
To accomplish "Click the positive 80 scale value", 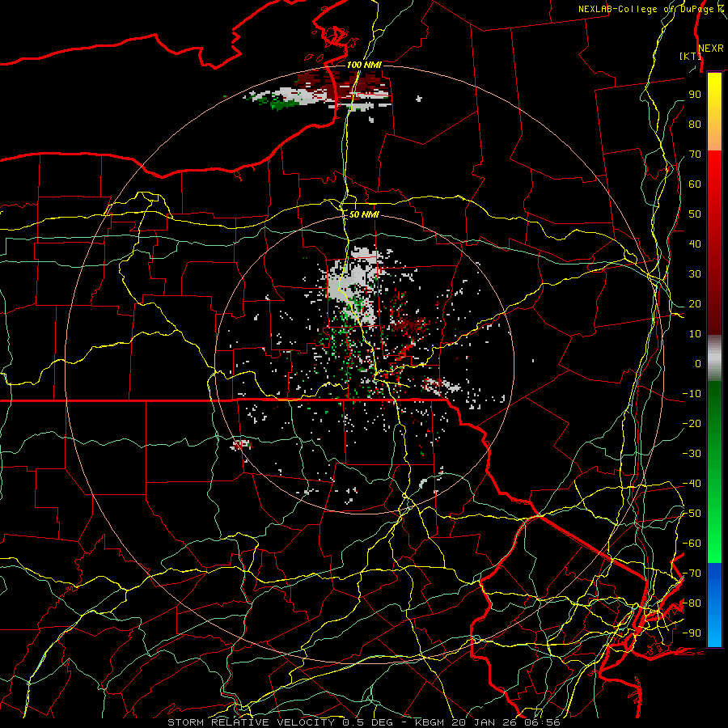I will 695,124.
